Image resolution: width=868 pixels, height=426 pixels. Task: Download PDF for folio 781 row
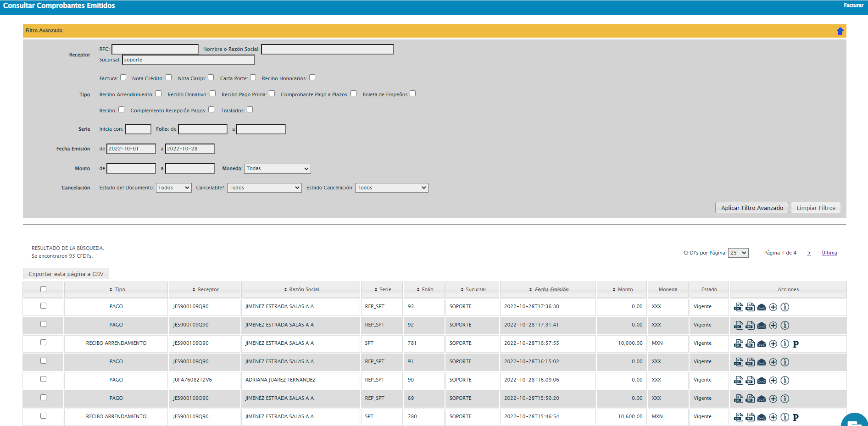(750, 343)
